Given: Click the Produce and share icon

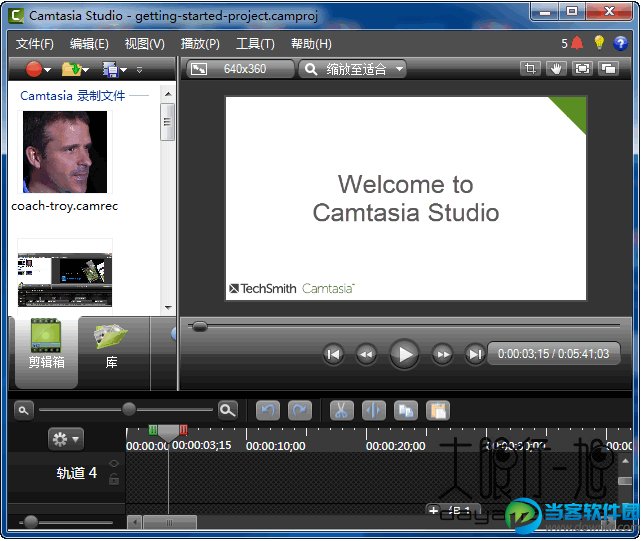Looking at the screenshot, I should (110, 70).
